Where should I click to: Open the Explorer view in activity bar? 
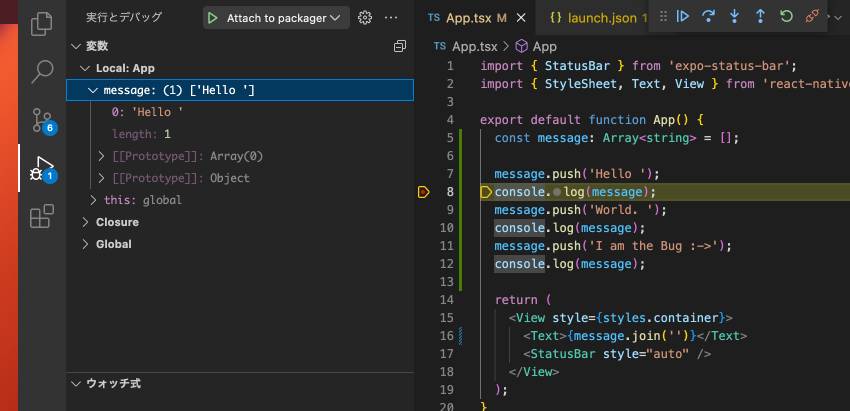pyautogui.click(x=42, y=24)
